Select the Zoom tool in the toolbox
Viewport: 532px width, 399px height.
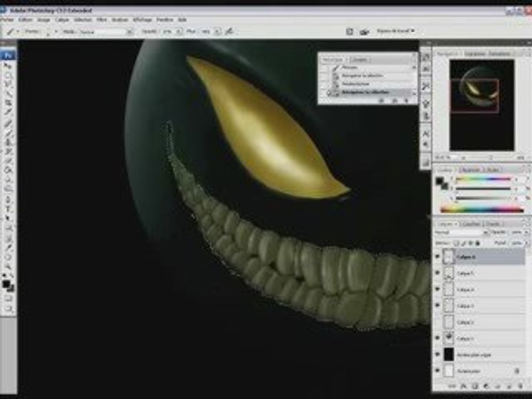pos(8,267)
